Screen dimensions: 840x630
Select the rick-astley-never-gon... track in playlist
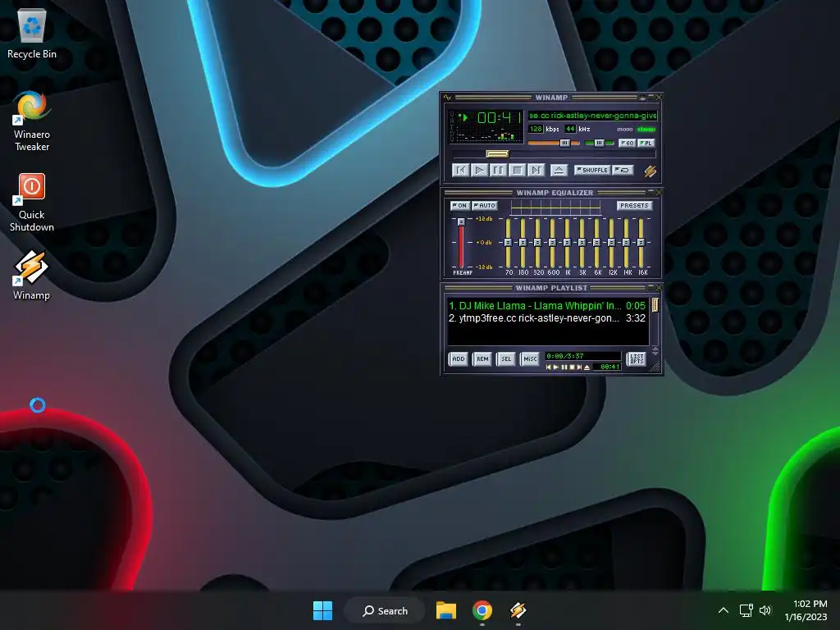click(x=547, y=318)
